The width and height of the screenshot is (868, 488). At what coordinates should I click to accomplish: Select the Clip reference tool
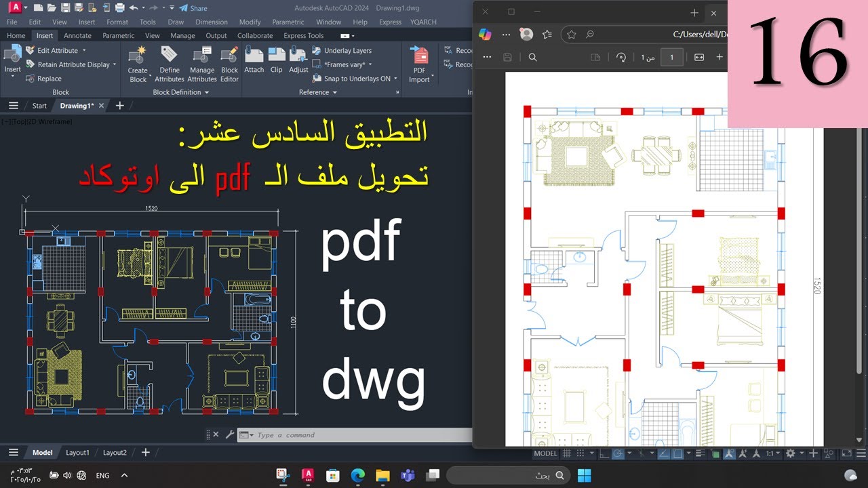tap(276, 60)
